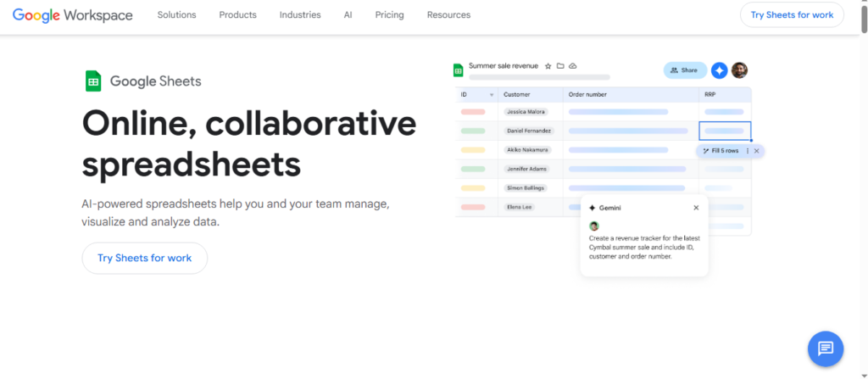Click red ID pill in Jessica Malora row
Viewport: 868px width, 379px height.
pos(473,112)
